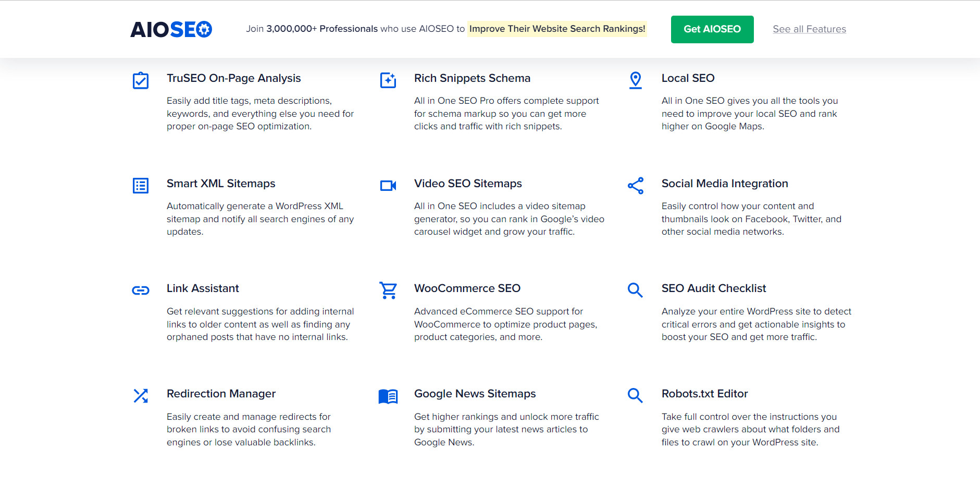This screenshot has height=485, width=980.
Task: Click the Video SEO Sitemaps heading
Action: click(x=468, y=184)
